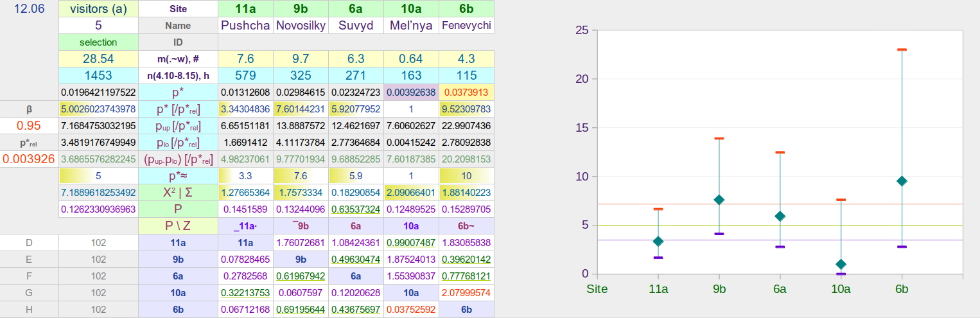Click the cell containing 1453

(98, 76)
